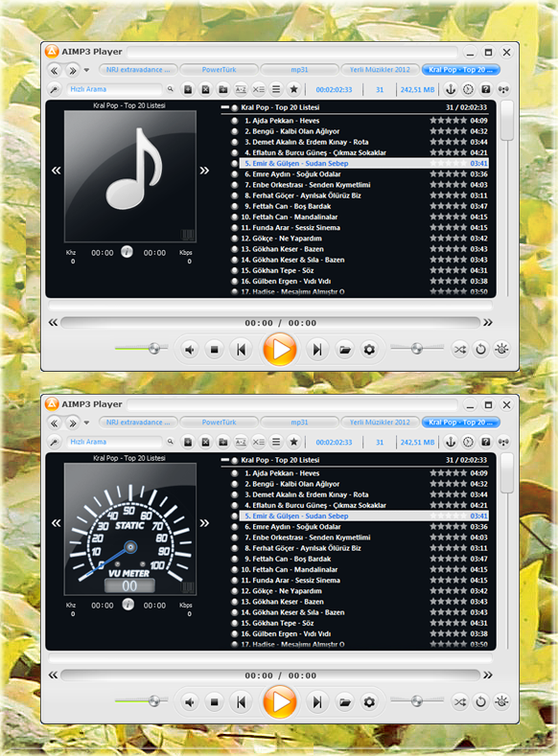
Task: Open Yerli Müzikler 2012 tab in music note window
Action: pyautogui.click(x=380, y=70)
